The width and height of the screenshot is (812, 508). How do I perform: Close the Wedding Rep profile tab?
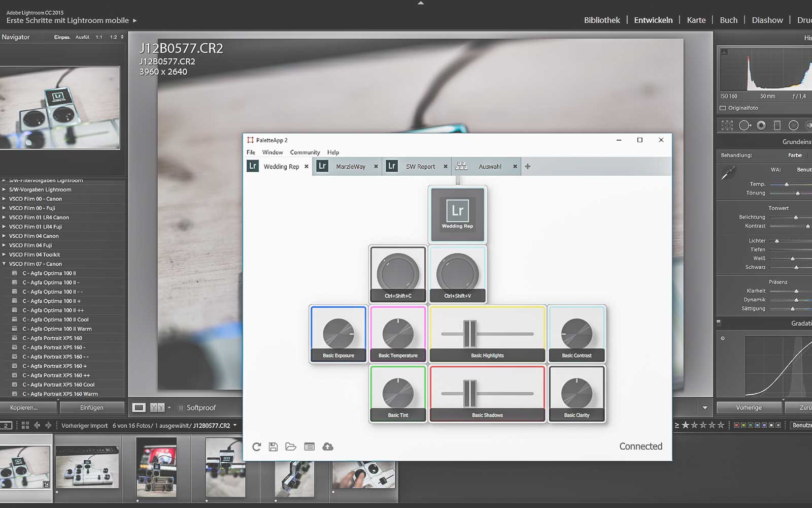pos(307,167)
